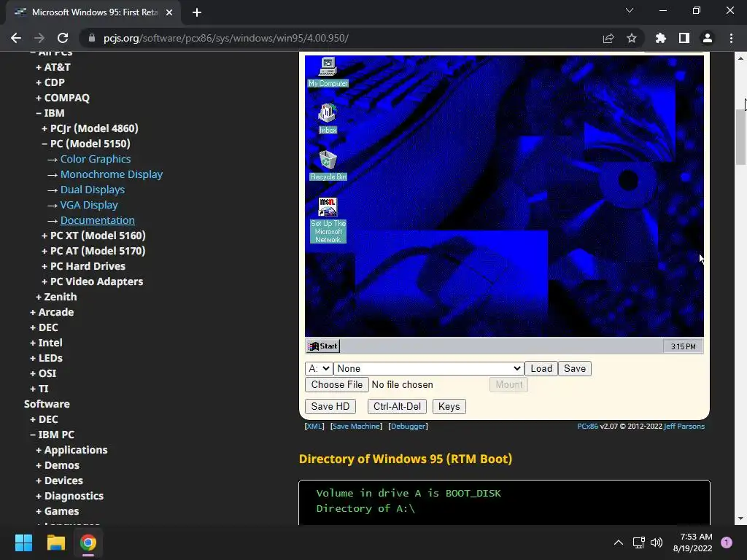Open the Save Machine link

coord(356,426)
